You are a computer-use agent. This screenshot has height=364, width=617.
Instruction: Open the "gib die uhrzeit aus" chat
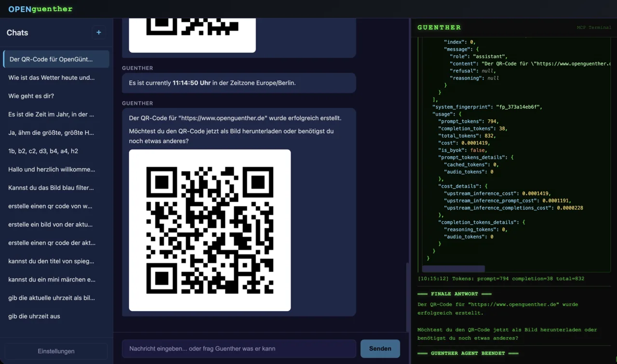pyautogui.click(x=56, y=316)
